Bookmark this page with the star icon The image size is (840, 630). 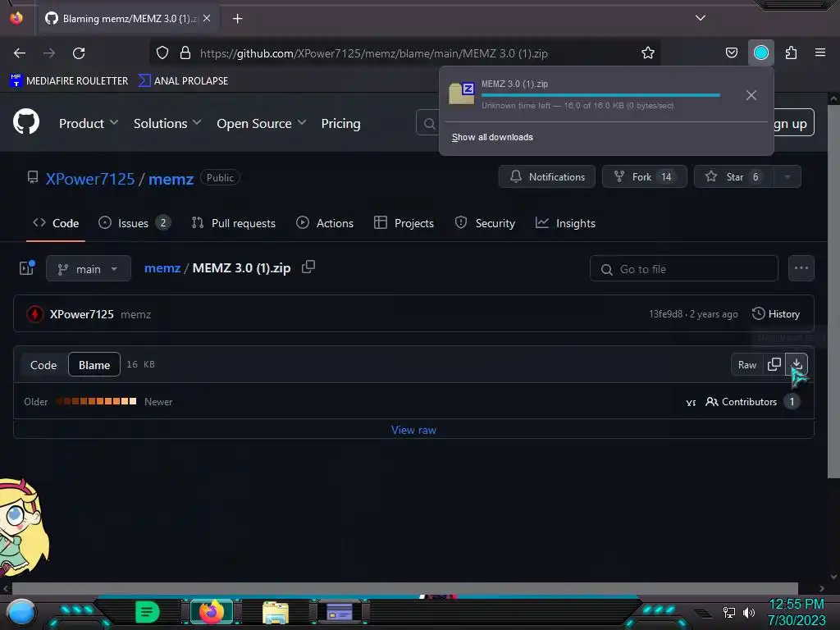648,53
